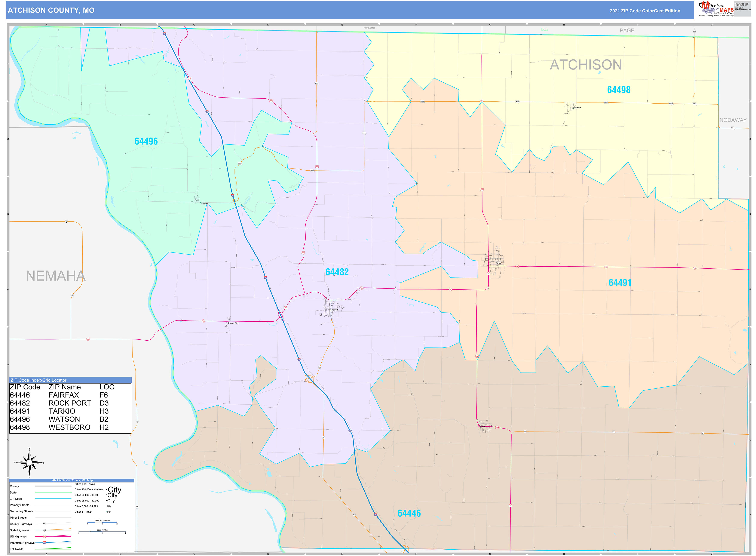
Task: Toggle the Minor Streets legend item
Action: (x=19, y=518)
